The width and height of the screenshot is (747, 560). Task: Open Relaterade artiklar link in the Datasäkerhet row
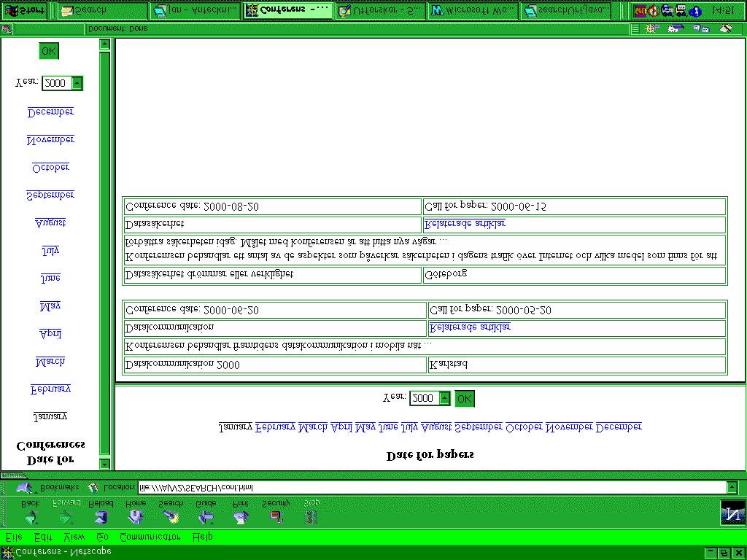[x=465, y=223]
